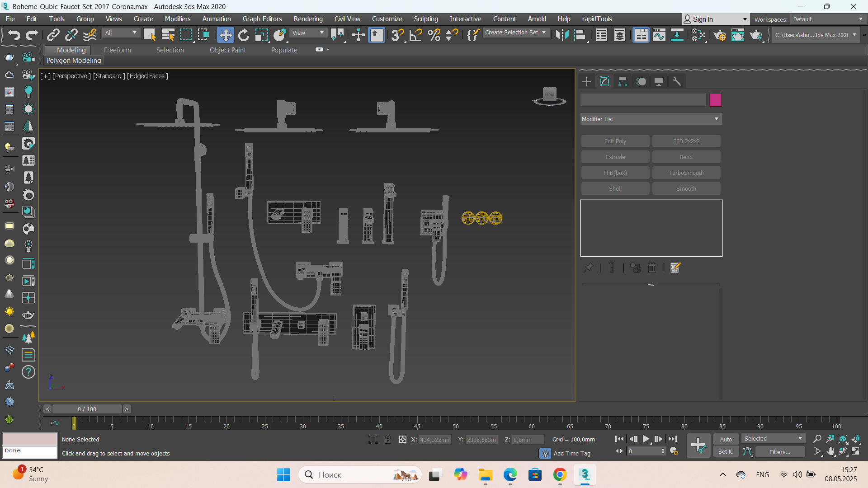Click the Help question mark sidebar icon
This screenshot has height=488, width=868.
(x=28, y=372)
